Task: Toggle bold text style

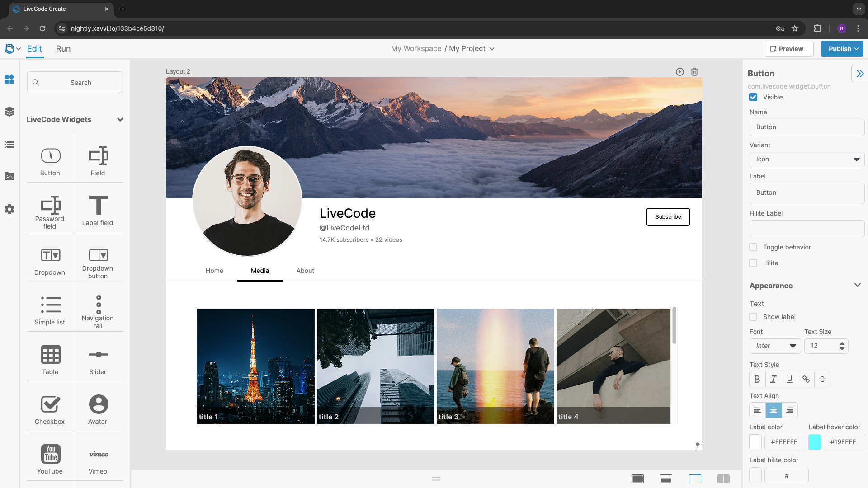Action: click(757, 379)
